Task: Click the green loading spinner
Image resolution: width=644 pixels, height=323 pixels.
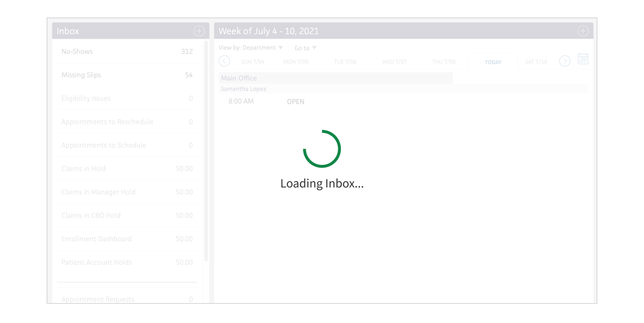Action: pos(322,149)
